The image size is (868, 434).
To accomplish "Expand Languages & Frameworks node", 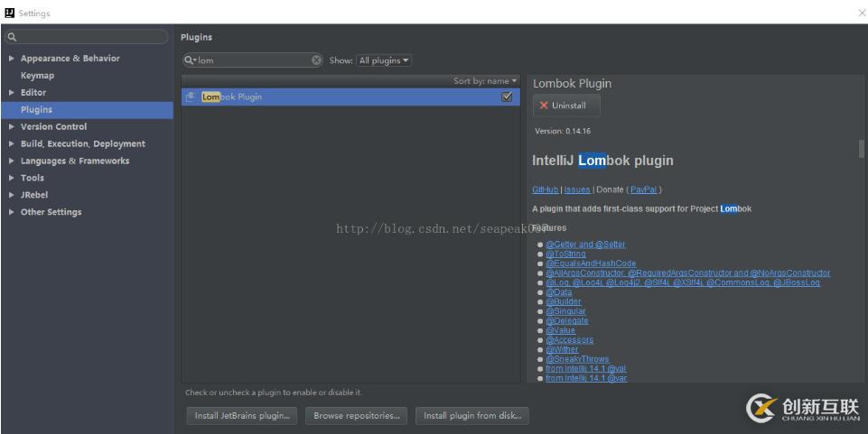I will click(12, 161).
